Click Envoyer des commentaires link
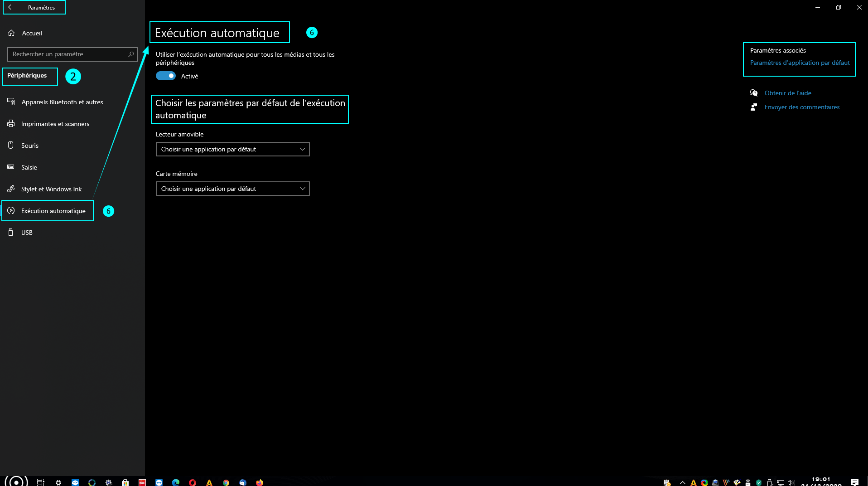The height and width of the screenshot is (486, 868). [x=802, y=107]
